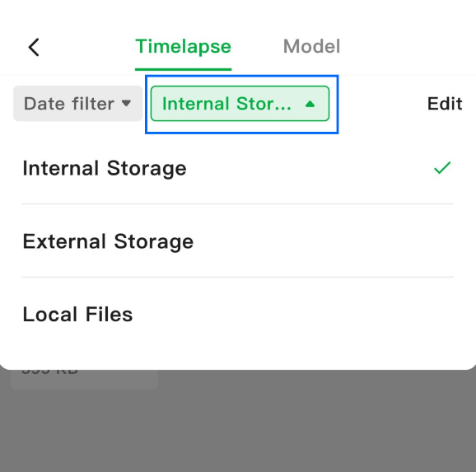
Task: Click the Date filter label text
Action: [69, 104]
